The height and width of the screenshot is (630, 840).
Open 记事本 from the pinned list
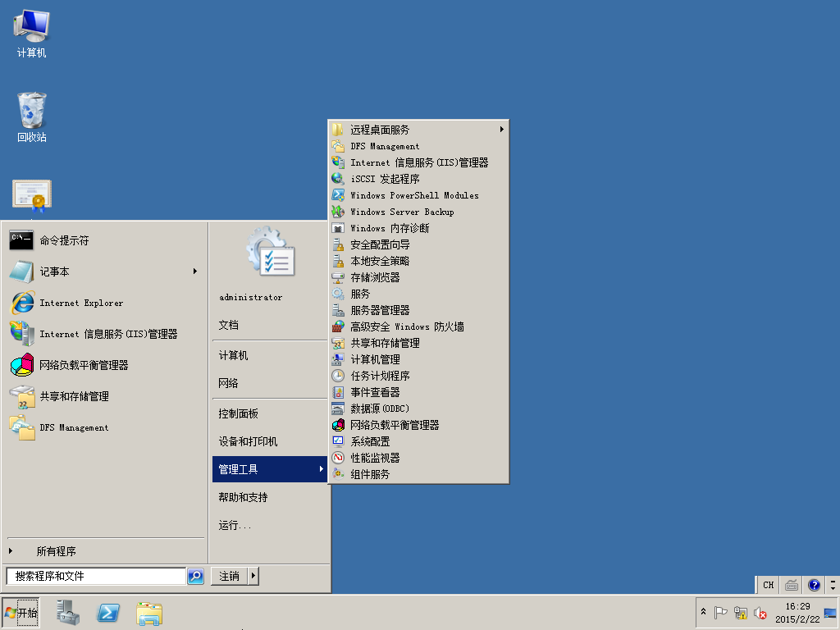pos(104,272)
